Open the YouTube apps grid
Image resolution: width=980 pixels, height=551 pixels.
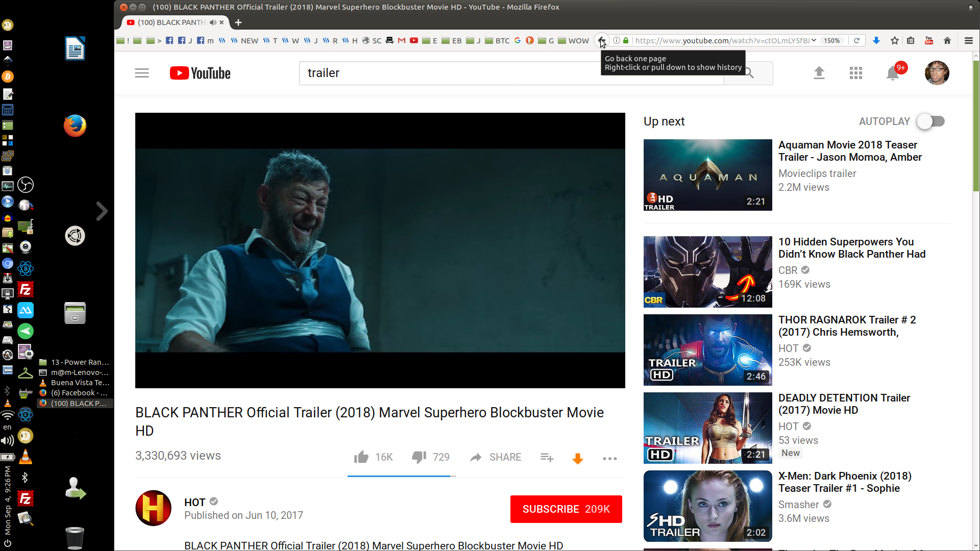point(856,73)
